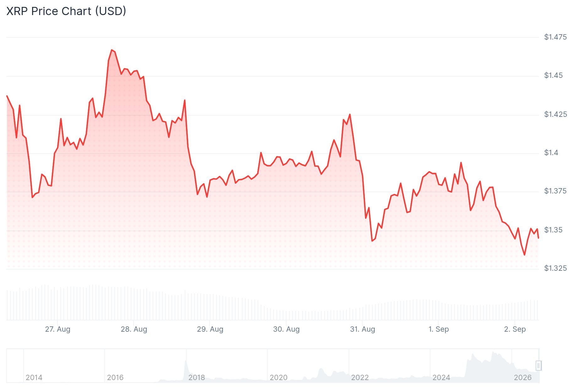The height and width of the screenshot is (392, 573).
Task: Select the 2026 marker in range navigator
Action: point(522,378)
